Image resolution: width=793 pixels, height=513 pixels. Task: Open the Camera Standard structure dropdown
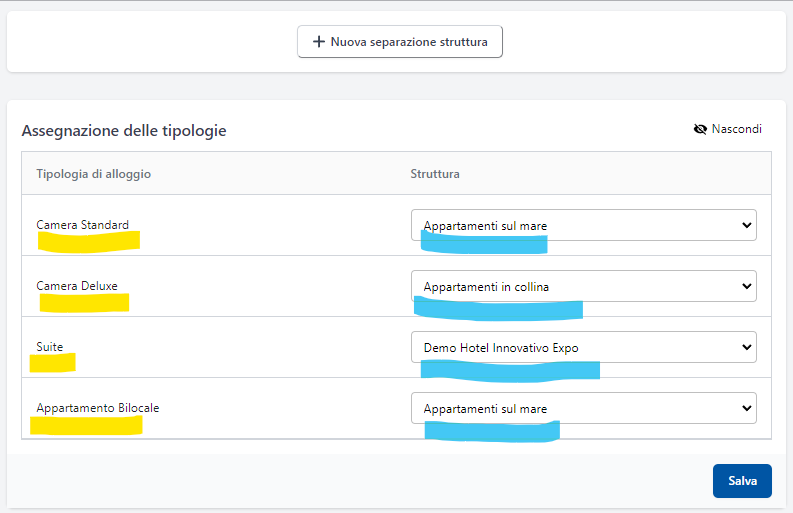(583, 225)
